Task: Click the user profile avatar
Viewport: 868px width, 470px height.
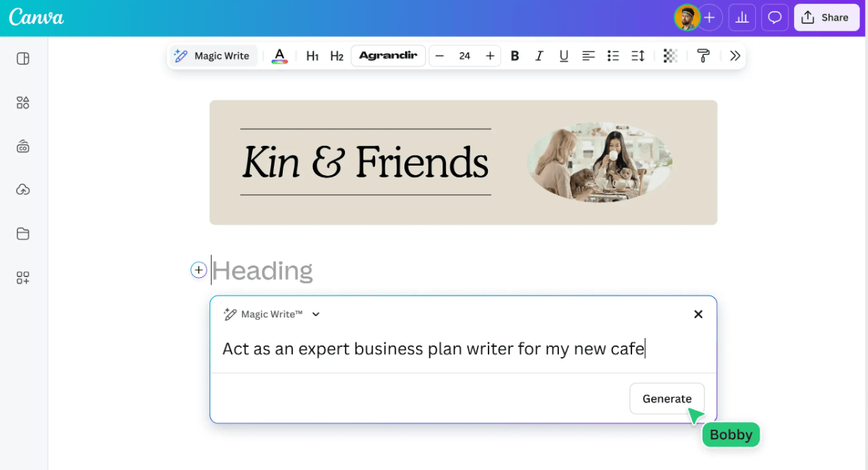Action: click(x=687, y=18)
